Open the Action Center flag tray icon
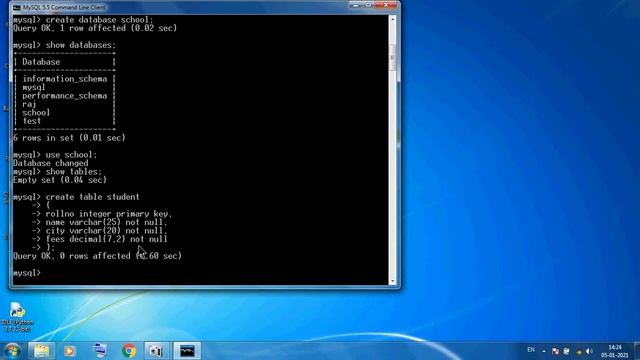The width and height of the screenshot is (640, 360). tap(556, 351)
